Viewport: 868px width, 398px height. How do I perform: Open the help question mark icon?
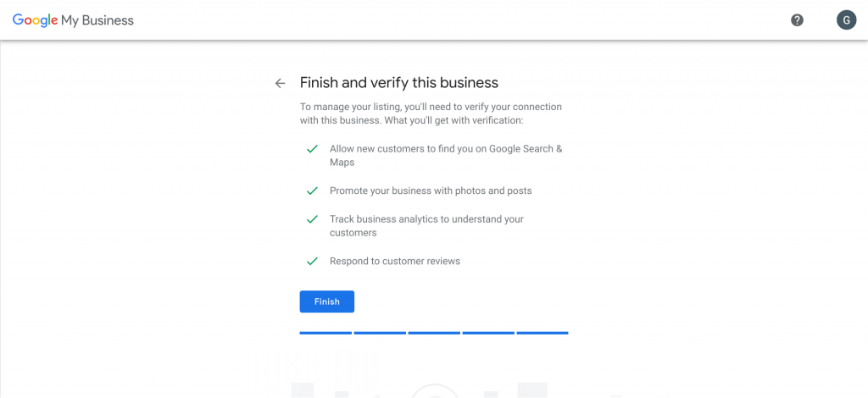[x=797, y=20]
